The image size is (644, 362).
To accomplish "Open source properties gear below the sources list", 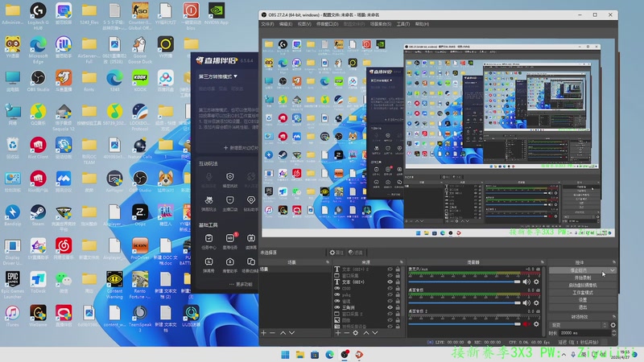I will [356, 333].
